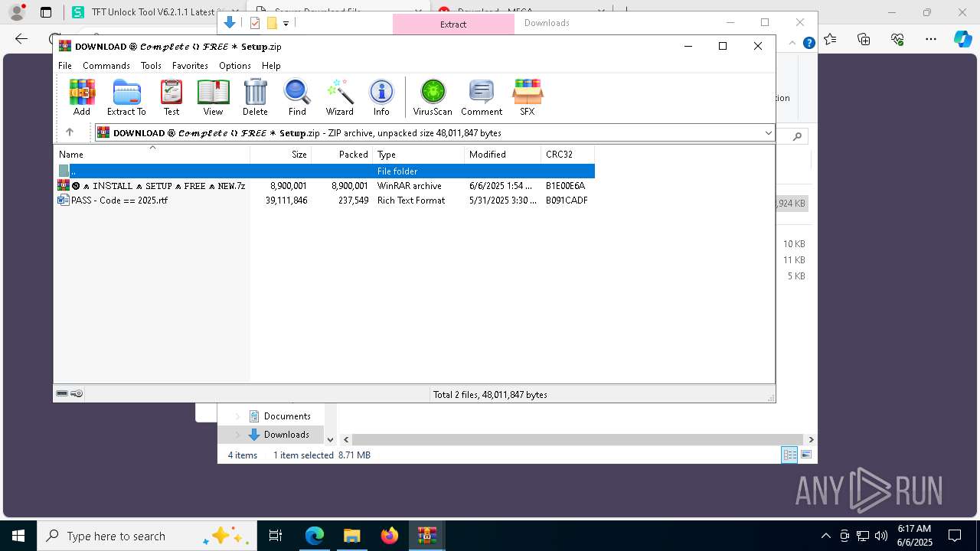Show archive Info
980x551 pixels.
pos(381,97)
